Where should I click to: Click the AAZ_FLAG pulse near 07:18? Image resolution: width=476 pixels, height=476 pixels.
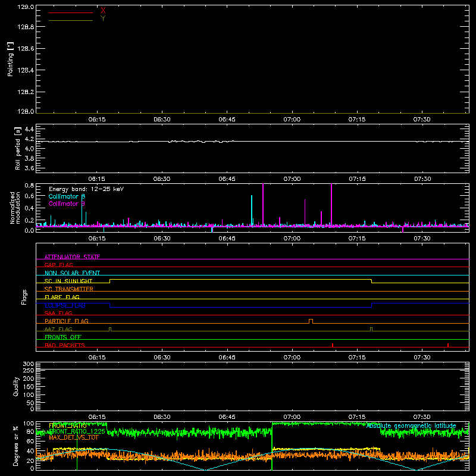click(371, 330)
